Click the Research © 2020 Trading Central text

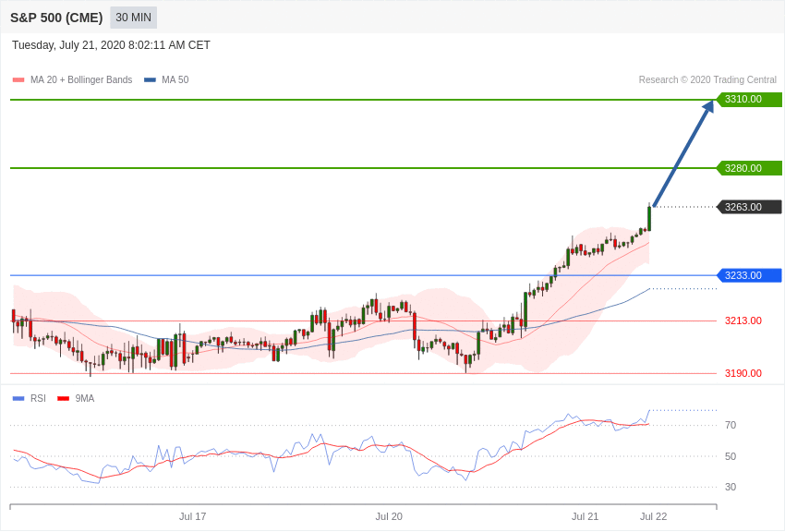tap(707, 80)
